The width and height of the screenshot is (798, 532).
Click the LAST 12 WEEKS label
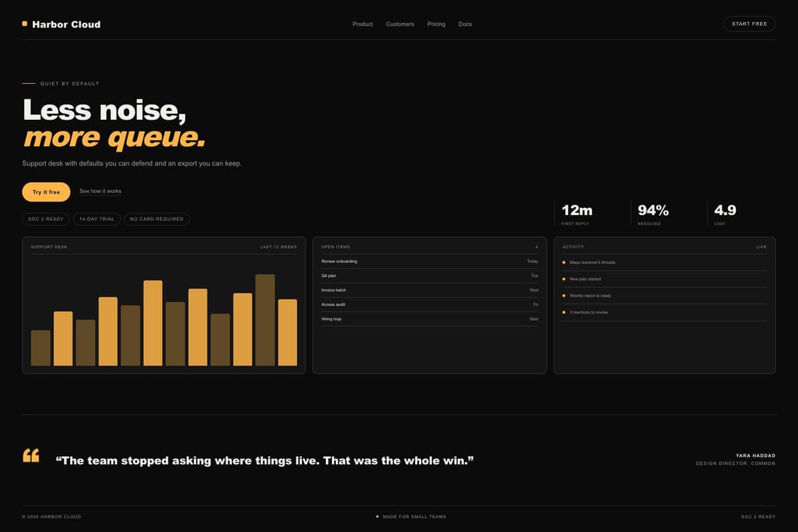point(279,247)
